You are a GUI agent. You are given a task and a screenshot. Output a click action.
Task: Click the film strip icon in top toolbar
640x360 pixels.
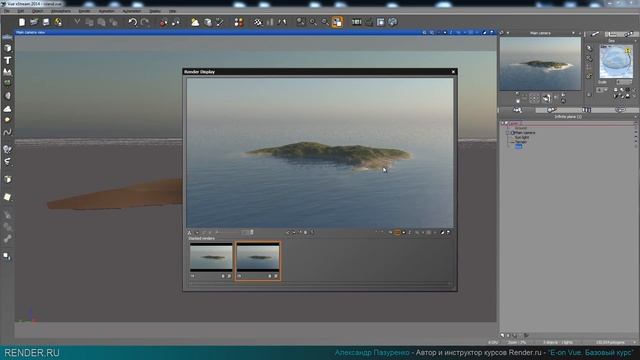pyautogui.click(x=356, y=22)
